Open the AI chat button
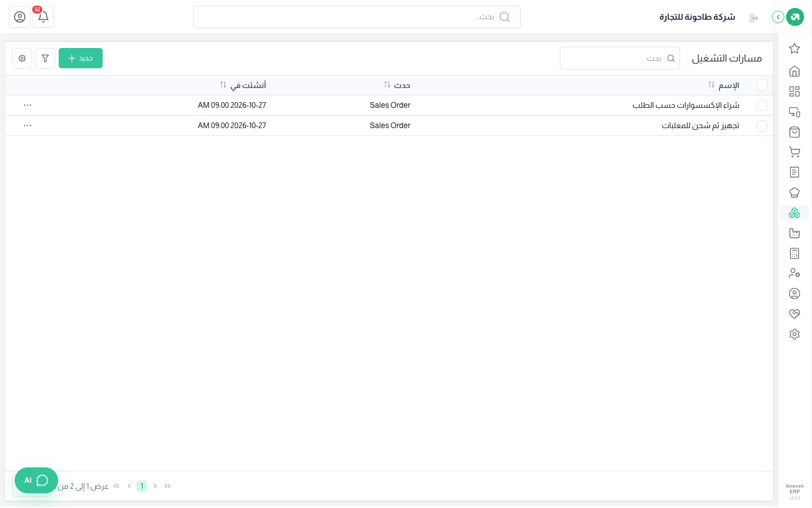Screen dimensions: 812x508 pyautogui.click(x=36, y=480)
